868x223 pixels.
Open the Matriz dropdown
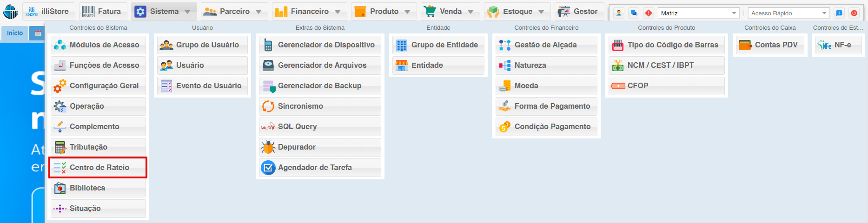[735, 13]
